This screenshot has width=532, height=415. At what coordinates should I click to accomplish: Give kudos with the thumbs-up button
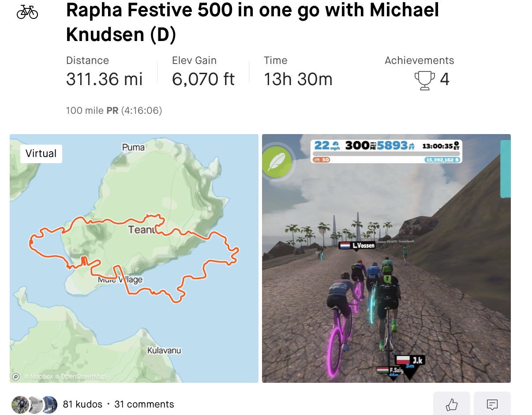(x=451, y=404)
